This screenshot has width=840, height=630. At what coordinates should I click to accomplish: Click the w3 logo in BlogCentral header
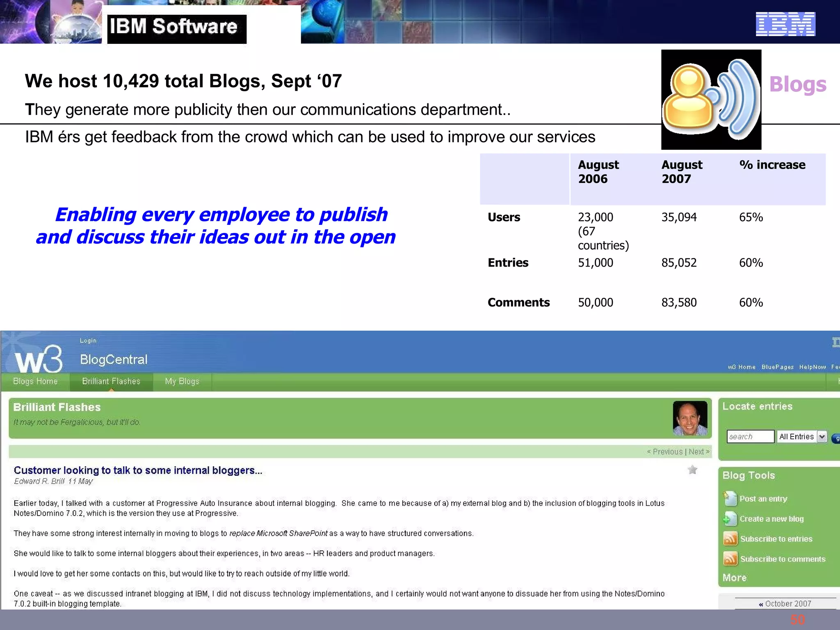click(39, 359)
